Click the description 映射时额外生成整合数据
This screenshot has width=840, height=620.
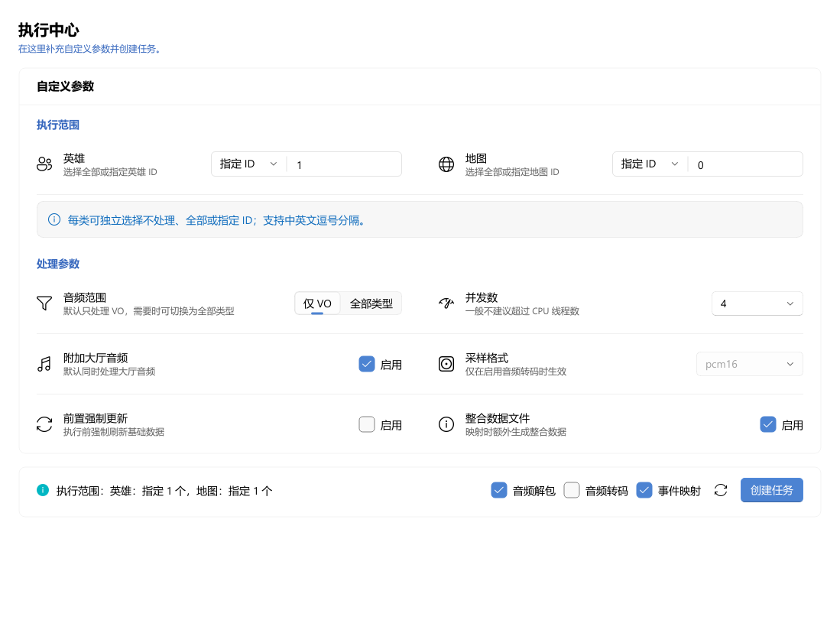(516, 432)
